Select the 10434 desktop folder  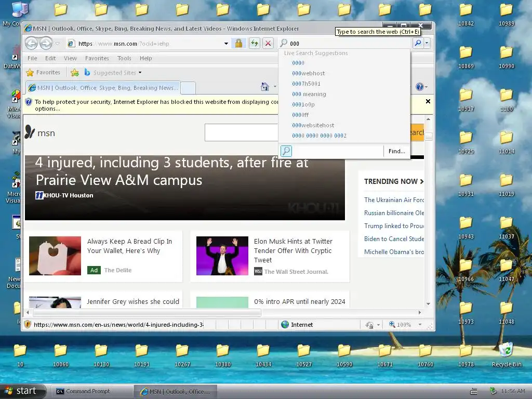263,355
